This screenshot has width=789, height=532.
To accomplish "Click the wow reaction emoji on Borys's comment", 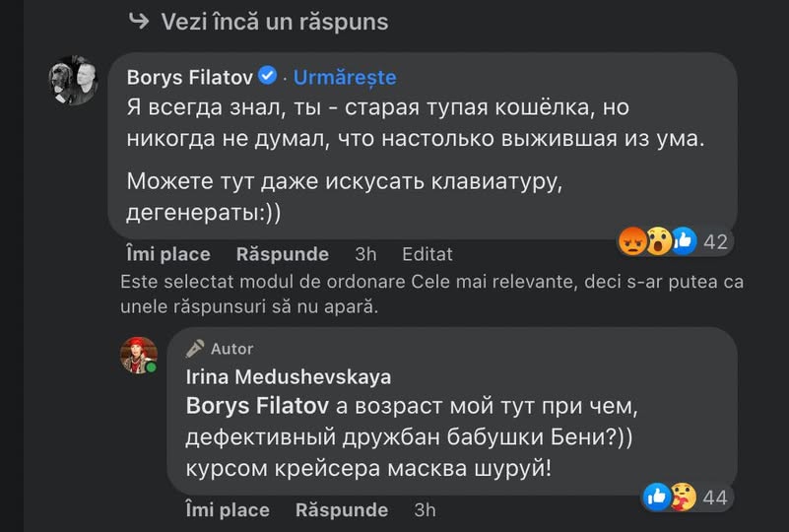I will pyautogui.click(x=657, y=239).
